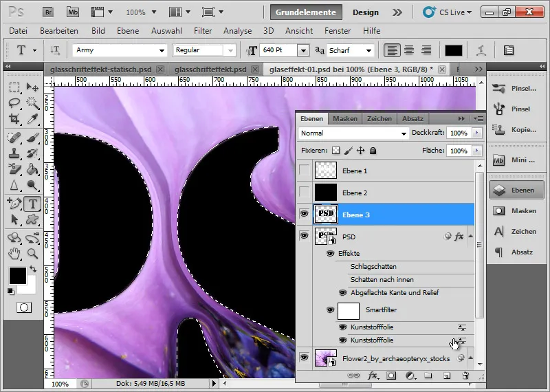Image resolution: width=550 pixels, height=392 pixels.
Task: Toggle lock transparent pixels
Action: pyautogui.click(x=336, y=151)
